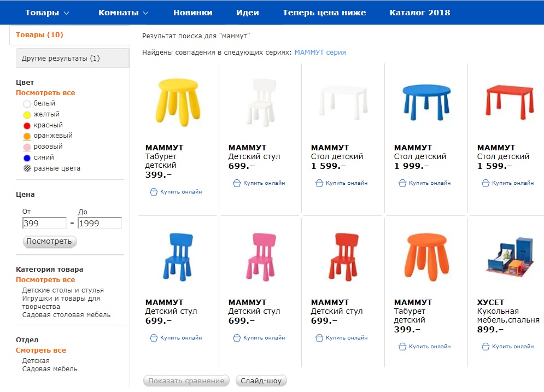Click basket icon under red table
Viewport: 544px width, 392px height.
(x=485, y=183)
